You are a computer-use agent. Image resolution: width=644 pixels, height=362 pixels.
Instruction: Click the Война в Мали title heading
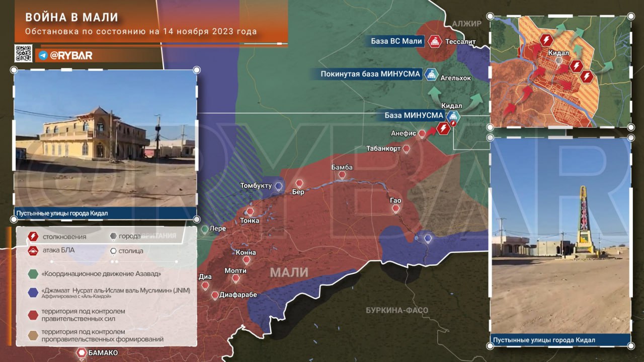tap(72, 18)
